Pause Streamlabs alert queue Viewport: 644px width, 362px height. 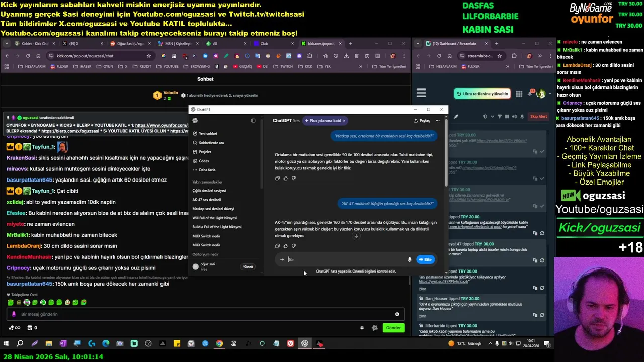tap(507, 116)
